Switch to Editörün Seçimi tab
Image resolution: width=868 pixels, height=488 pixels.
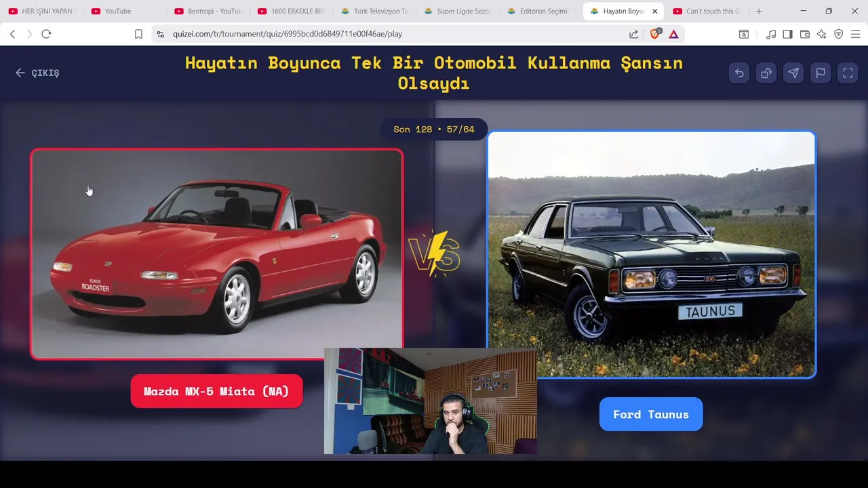tap(541, 11)
